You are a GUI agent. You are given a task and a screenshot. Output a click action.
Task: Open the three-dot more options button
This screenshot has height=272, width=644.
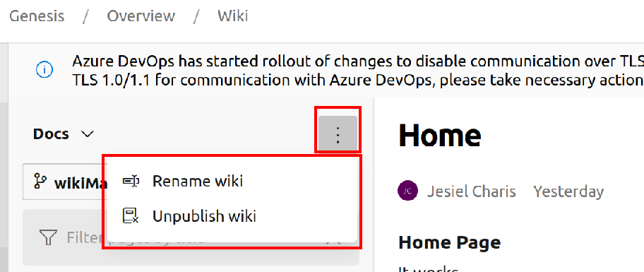(338, 134)
